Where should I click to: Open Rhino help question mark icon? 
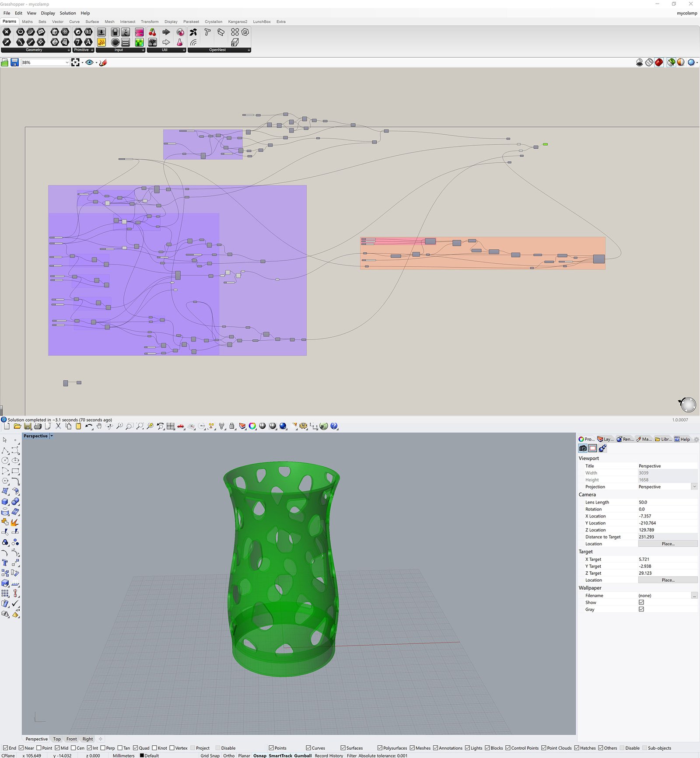pyautogui.click(x=334, y=426)
